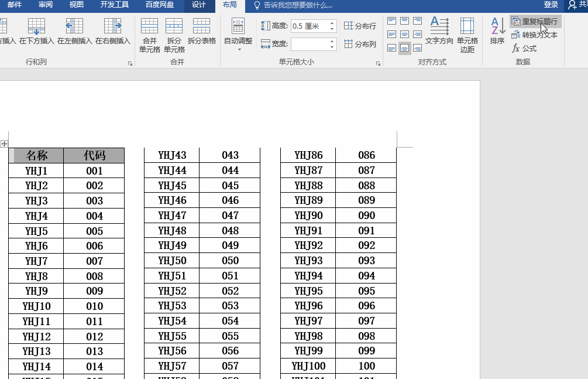588x379 pixels.
Task: Align text top left in cell
Action: [392, 21]
